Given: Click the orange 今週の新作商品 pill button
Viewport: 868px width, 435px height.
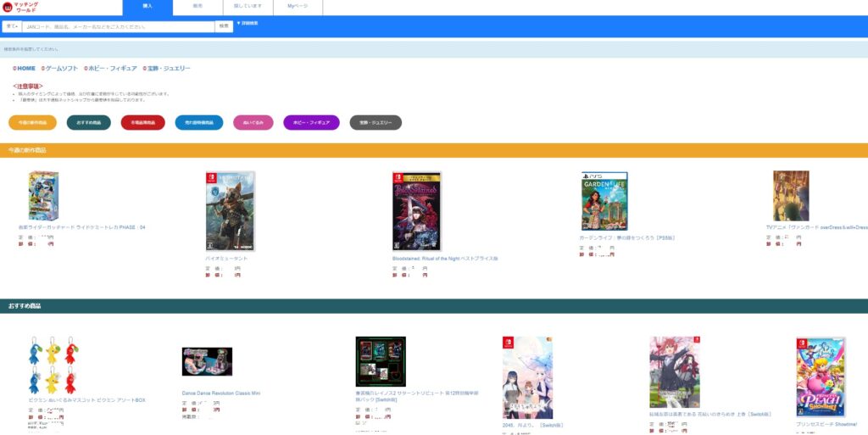Looking at the screenshot, I should pos(32,123).
